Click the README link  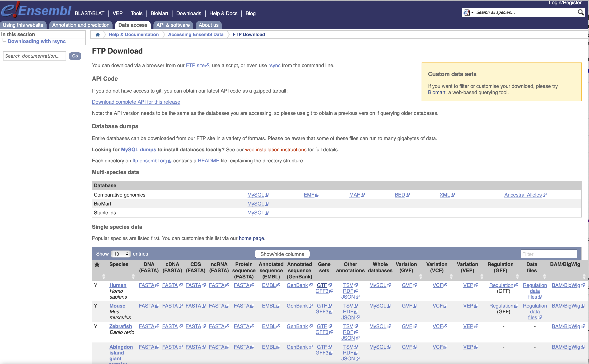click(208, 161)
